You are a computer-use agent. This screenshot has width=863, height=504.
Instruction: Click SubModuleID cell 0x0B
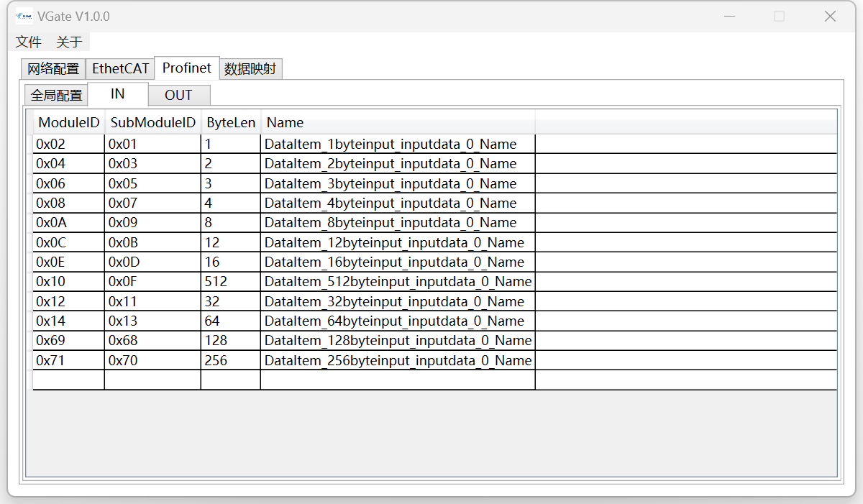[x=152, y=242]
